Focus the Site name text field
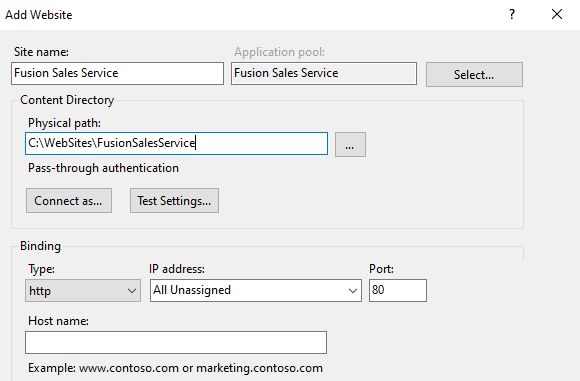The width and height of the screenshot is (580, 381). coord(117,73)
